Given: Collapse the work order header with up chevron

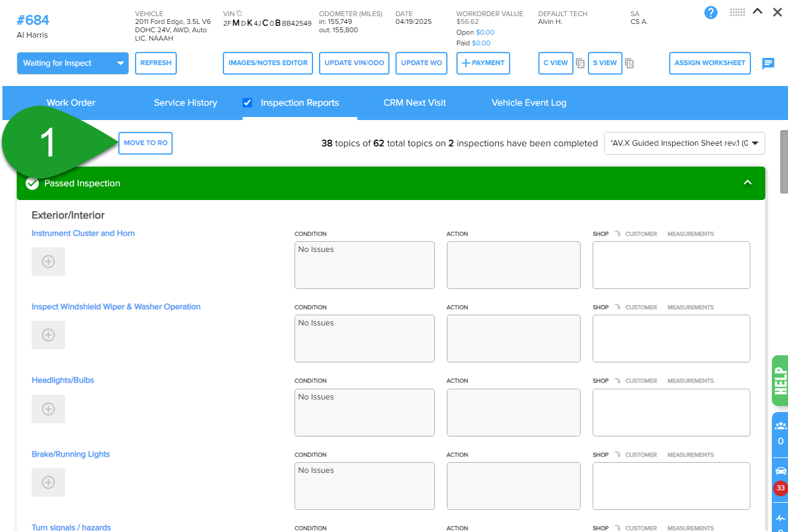Looking at the screenshot, I should [x=758, y=11].
